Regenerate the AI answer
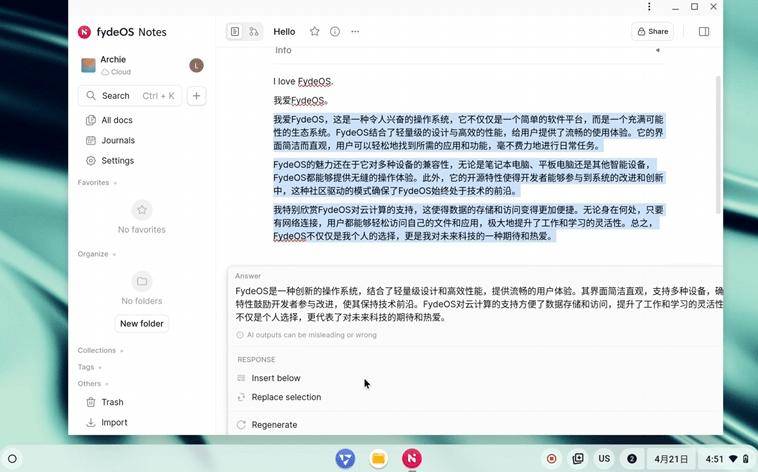 pos(274,425)
